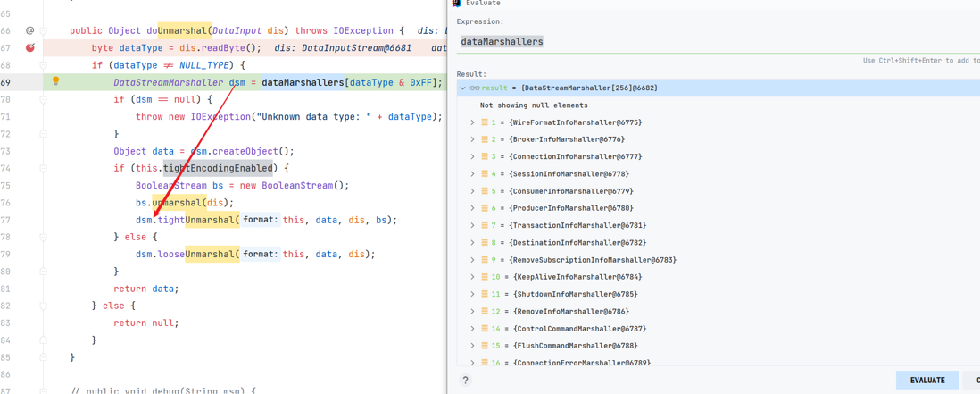Click the 'Not showing null elements' message
The image size is (980, 394).
pos(534,105)
